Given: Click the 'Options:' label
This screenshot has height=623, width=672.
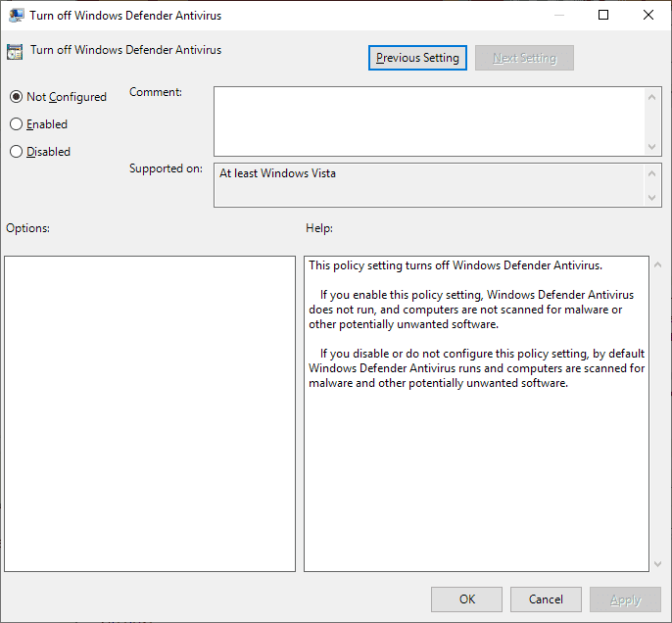Looking at the screenshot, I should [27, 228].
